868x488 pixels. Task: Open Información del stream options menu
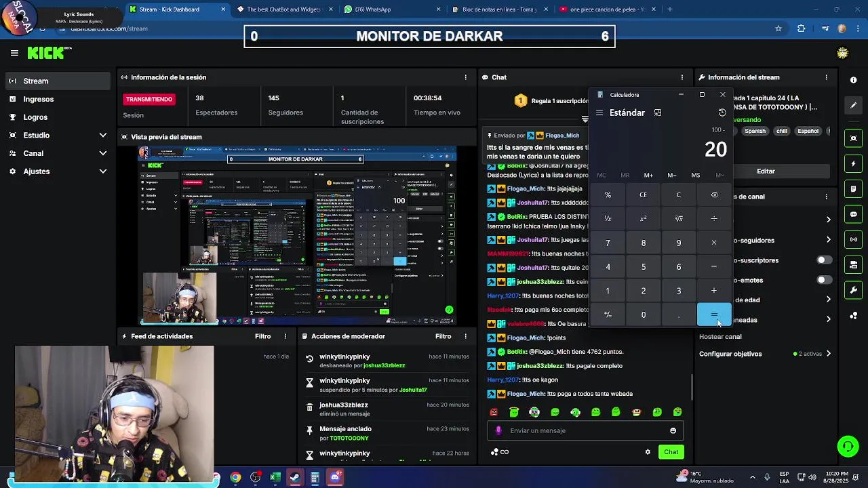coord(826,77)
